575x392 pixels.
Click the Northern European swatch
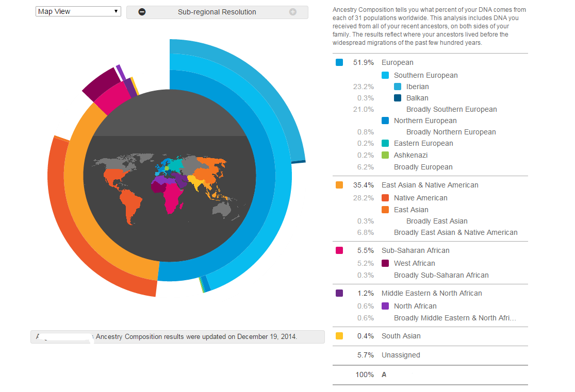pos(385,121)
